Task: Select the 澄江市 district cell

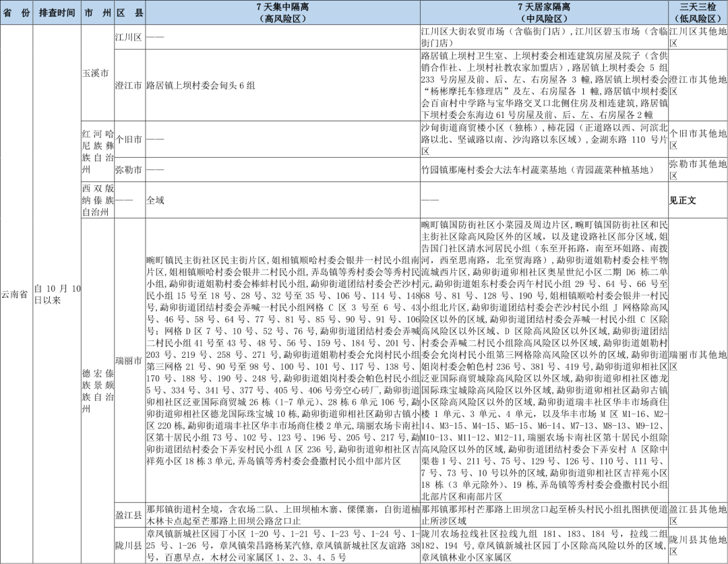Action: point(130,86)
